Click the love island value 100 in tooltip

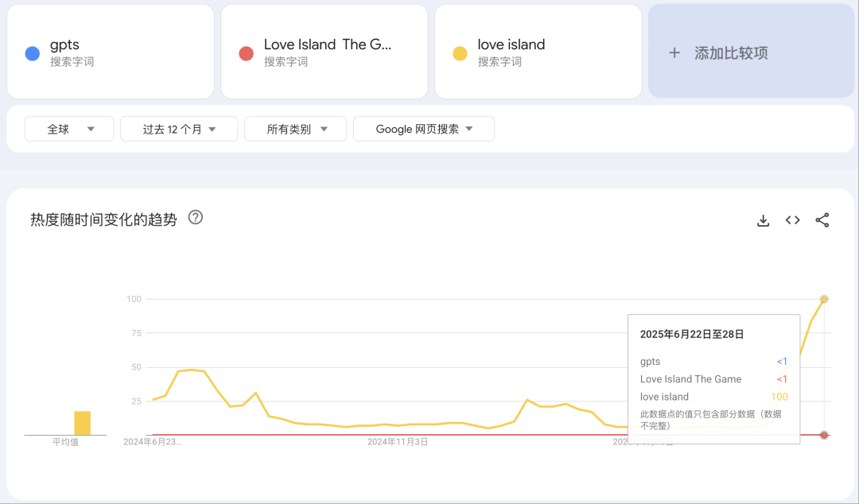tap(779, 397)
